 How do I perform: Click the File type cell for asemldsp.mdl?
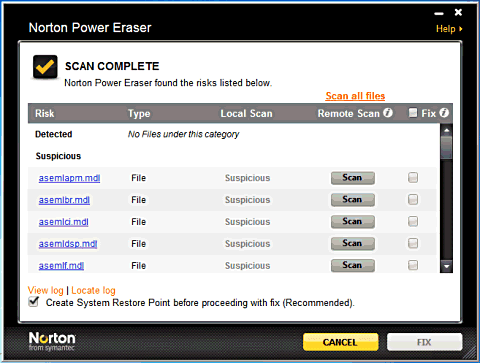pyautogui.click(x=139, y=244)
